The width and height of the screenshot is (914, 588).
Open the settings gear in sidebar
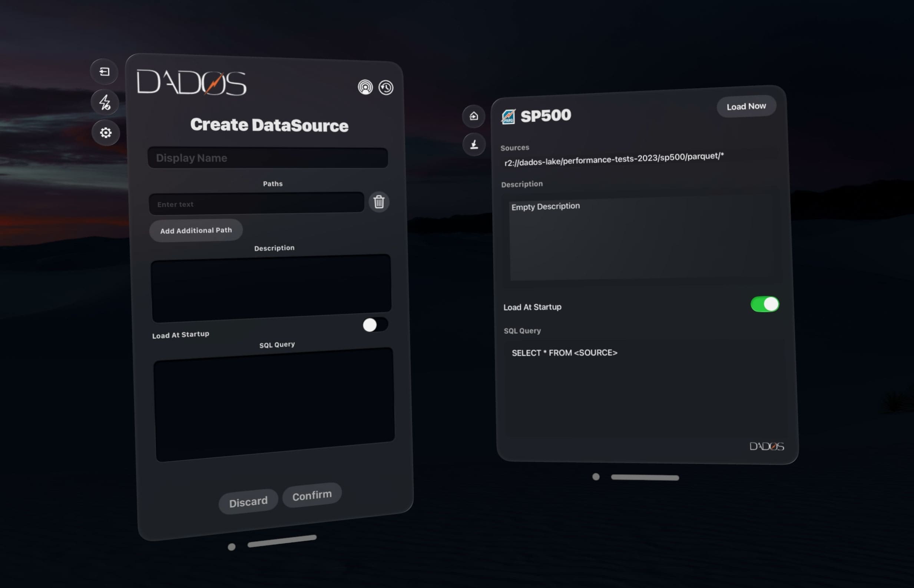(106, 133)
